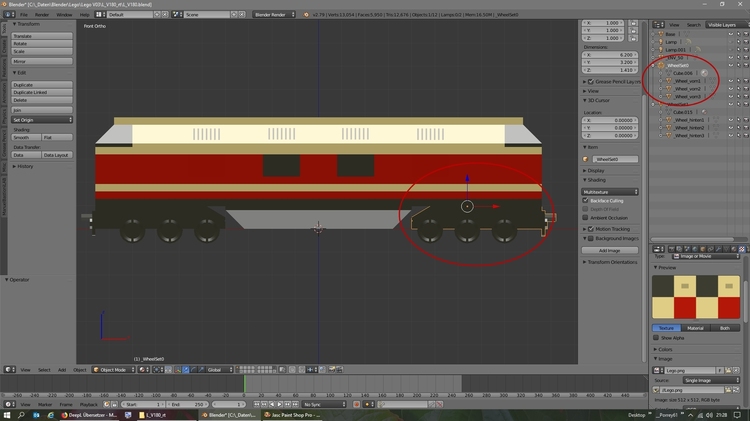
Task: Open the Global orientation dropdown
Action: coord(220,370)
